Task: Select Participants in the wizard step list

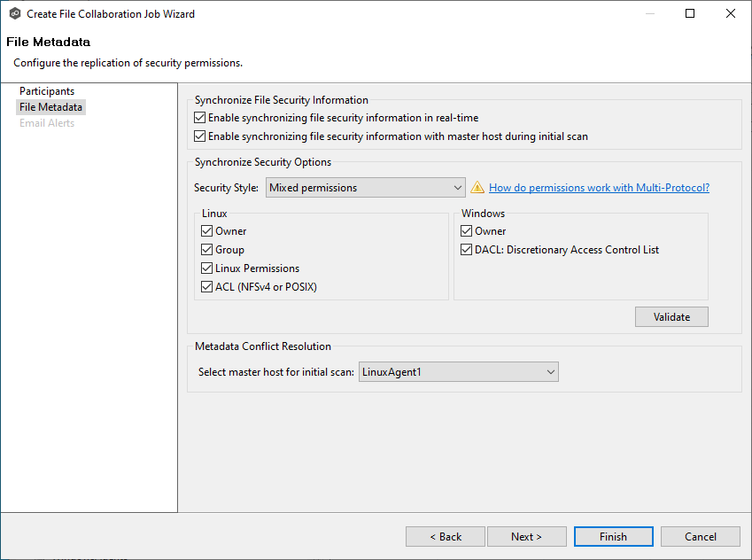Action: (x=47, y=91)
